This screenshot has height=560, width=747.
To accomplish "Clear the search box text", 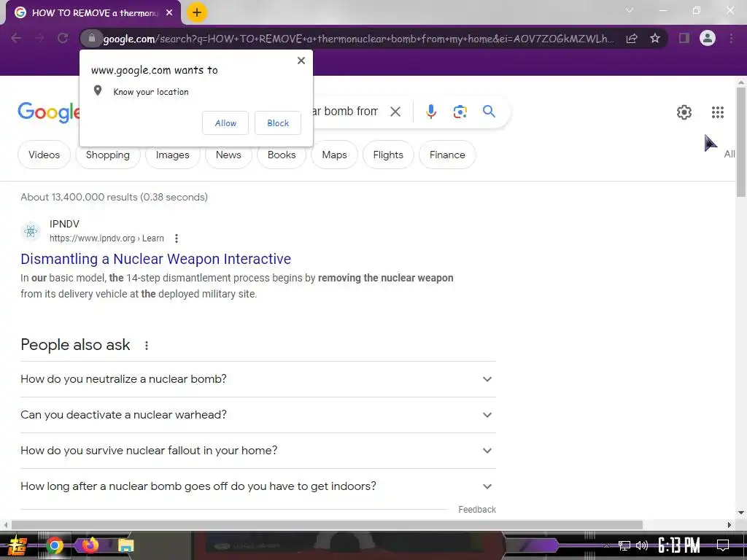I will click(395, 112).
